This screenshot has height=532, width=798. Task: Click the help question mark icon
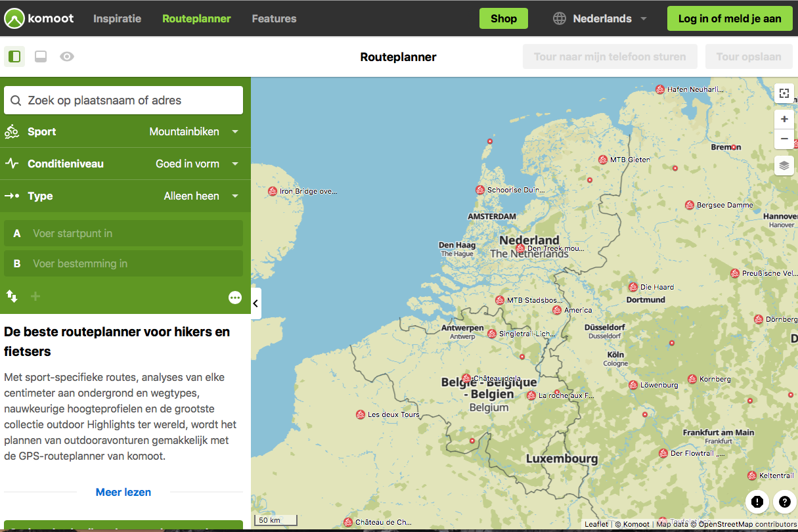tap(784, 502)
